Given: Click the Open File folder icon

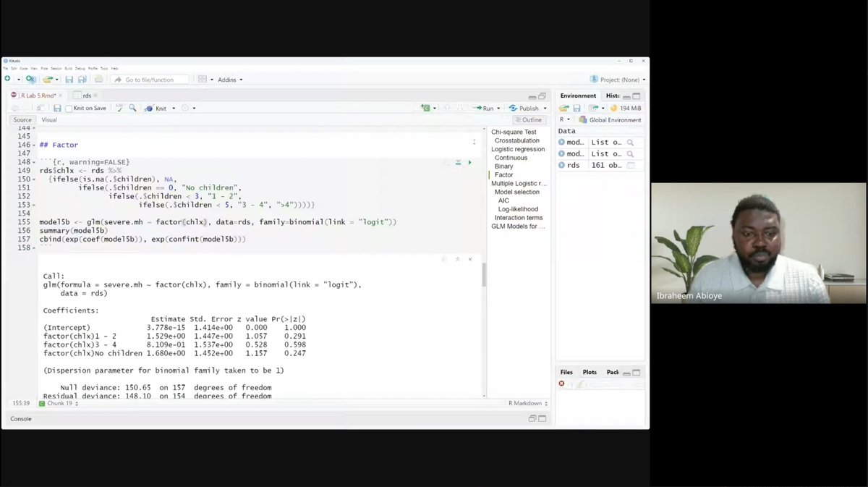Looking at the screenshot, I should 48,79.
